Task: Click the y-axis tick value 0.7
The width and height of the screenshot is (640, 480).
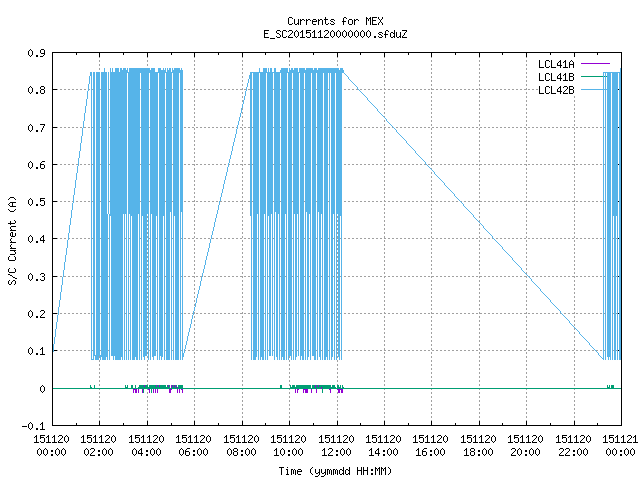Action: tap(36, 128)
